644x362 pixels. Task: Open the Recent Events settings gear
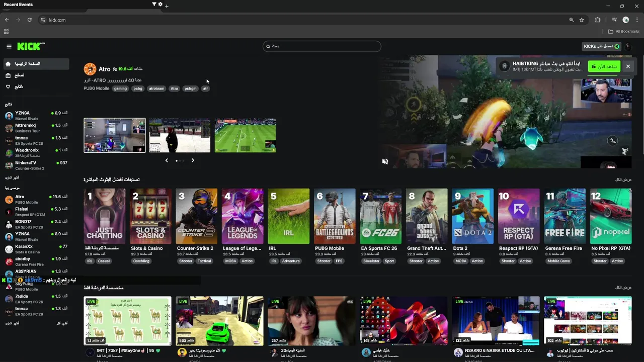(x=160, y=4)
